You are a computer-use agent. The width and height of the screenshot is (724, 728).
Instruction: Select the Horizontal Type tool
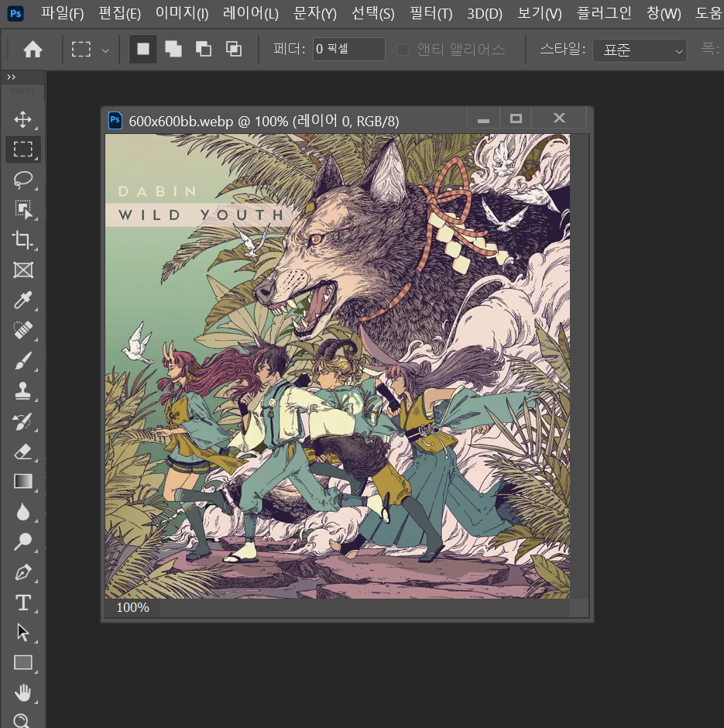pos(22,603)
